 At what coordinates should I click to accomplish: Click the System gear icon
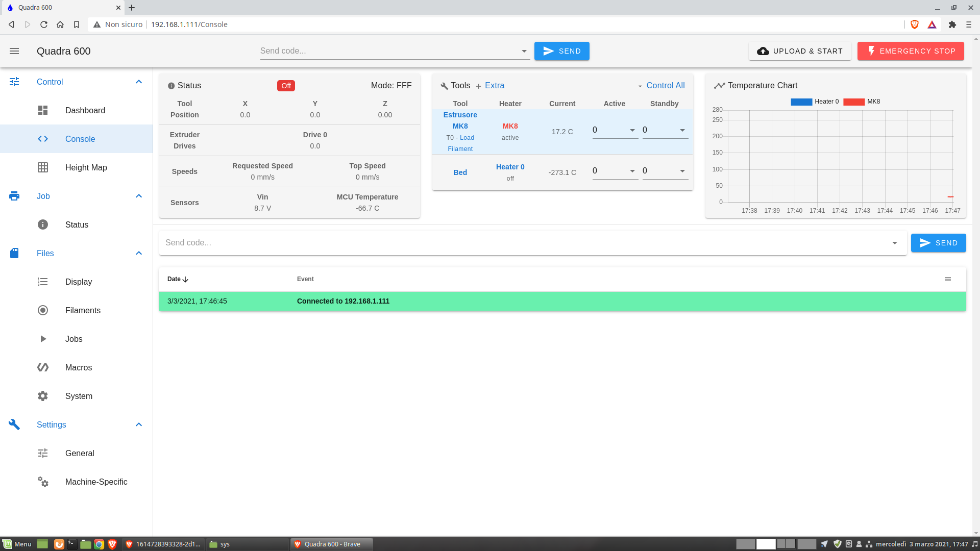(x=43, y=396)
